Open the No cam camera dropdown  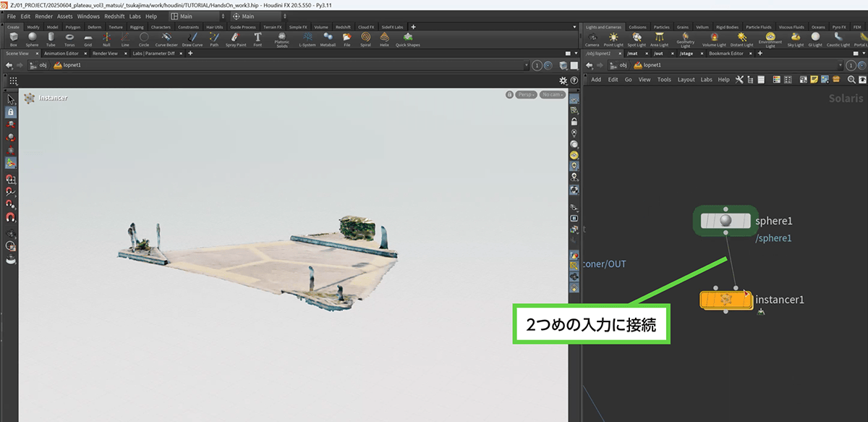pos(552,95)
